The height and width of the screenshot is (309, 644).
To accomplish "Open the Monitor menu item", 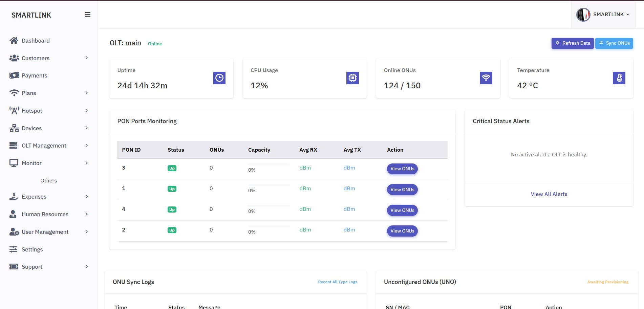I will click(31, 163).
